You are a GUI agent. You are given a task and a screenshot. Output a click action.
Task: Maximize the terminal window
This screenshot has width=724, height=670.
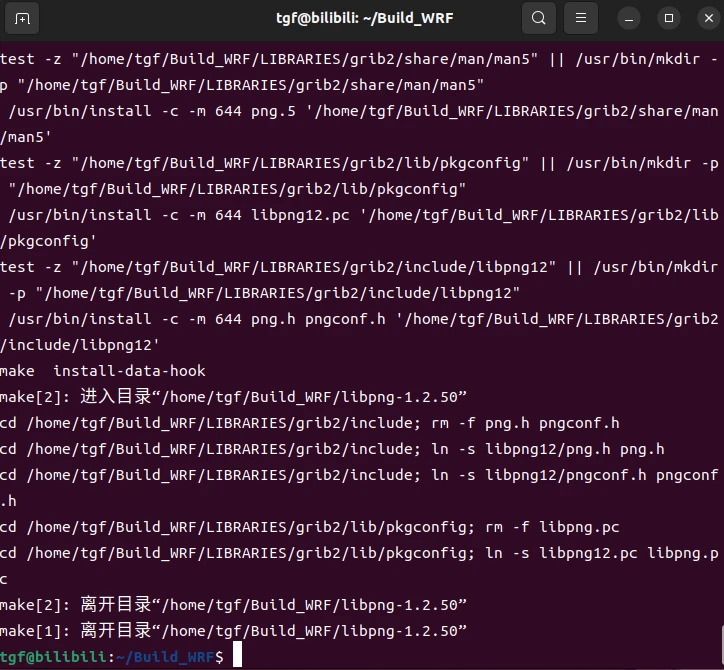tap(669, 18)
